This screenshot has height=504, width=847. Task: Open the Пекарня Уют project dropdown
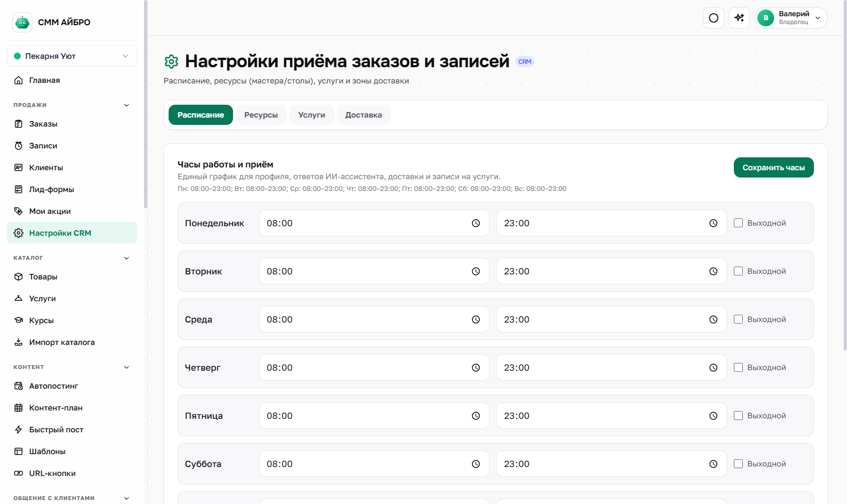coord(72,56)
